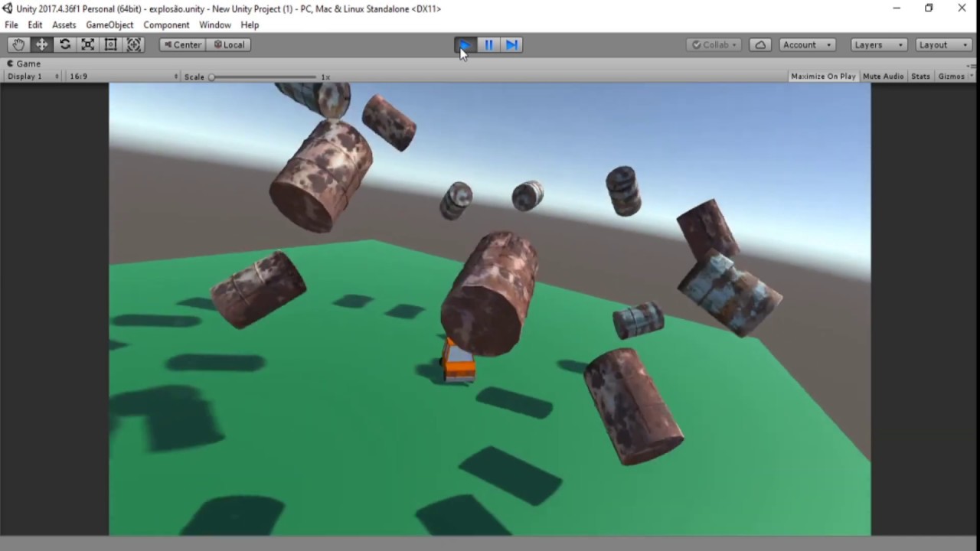Open the Component menu

(166, 24)
